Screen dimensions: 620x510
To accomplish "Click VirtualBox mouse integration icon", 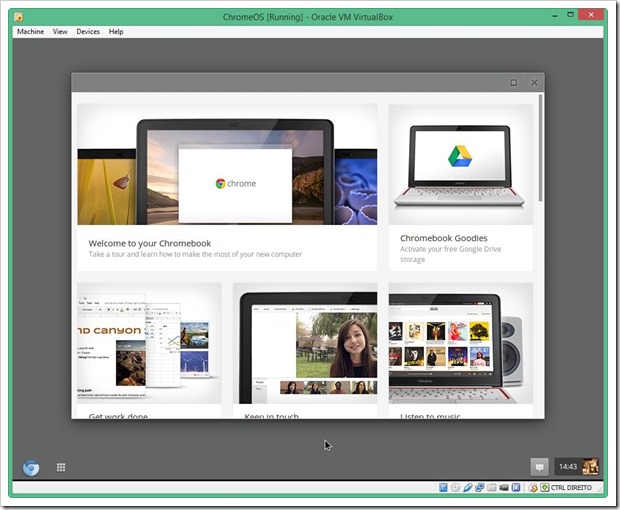I will tap(533, 488).
